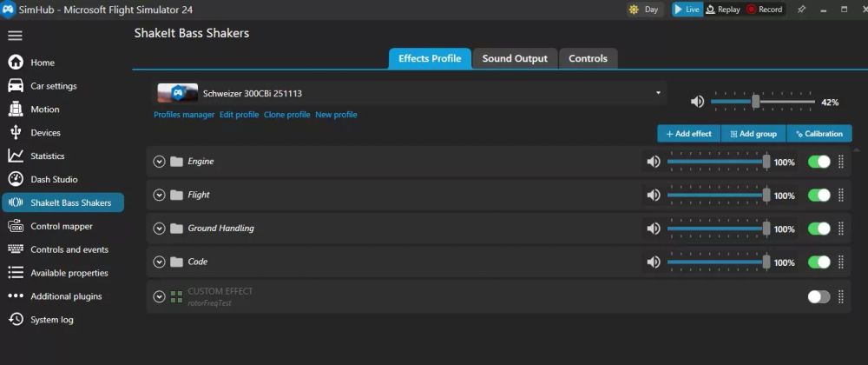Click the rotorFreqTest effect name text
This screenshot has height=365, width=868.
[x=209, y=303]
